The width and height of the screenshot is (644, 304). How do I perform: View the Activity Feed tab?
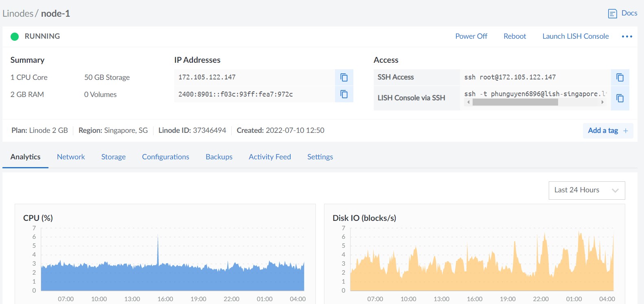tap(269, 157)
